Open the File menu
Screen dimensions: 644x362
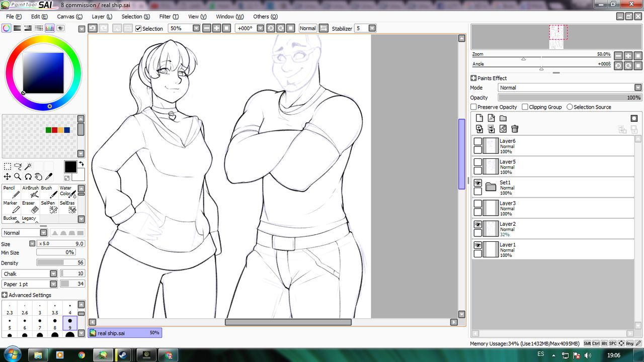14,17
